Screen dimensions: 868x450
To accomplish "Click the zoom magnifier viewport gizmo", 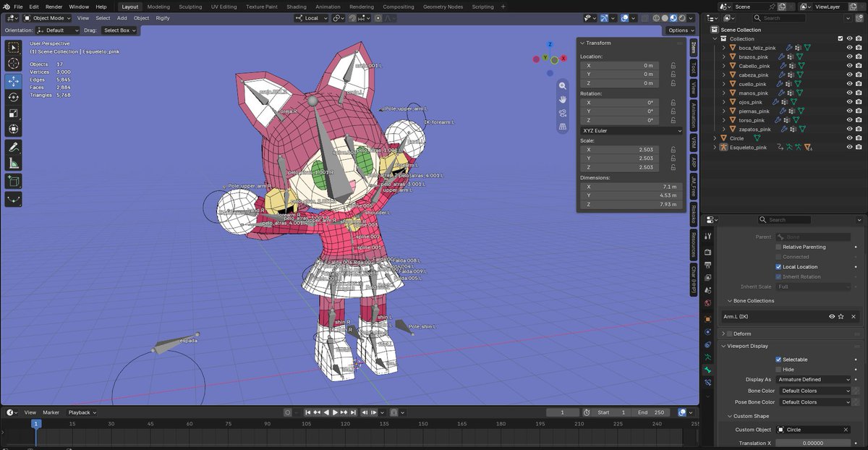I will click(x=563, y=85).
